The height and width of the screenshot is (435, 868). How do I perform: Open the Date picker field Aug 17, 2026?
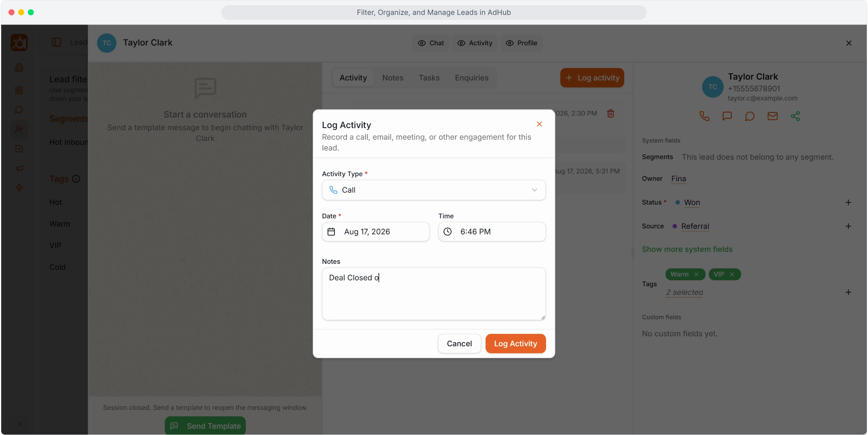(376, 232)
